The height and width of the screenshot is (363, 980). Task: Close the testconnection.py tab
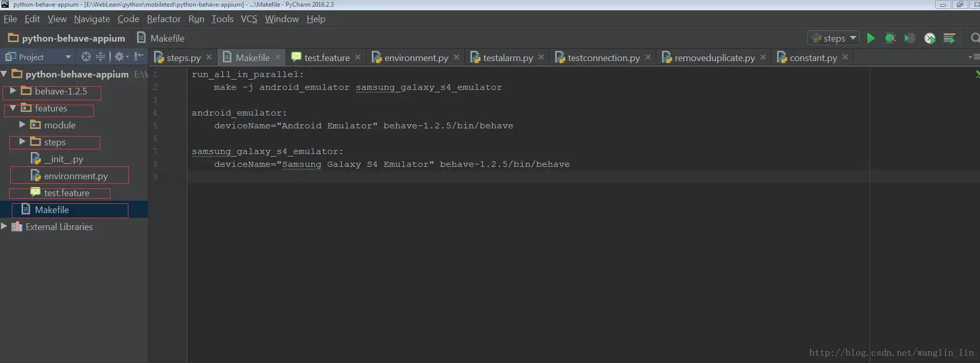[x=648, y=57]
